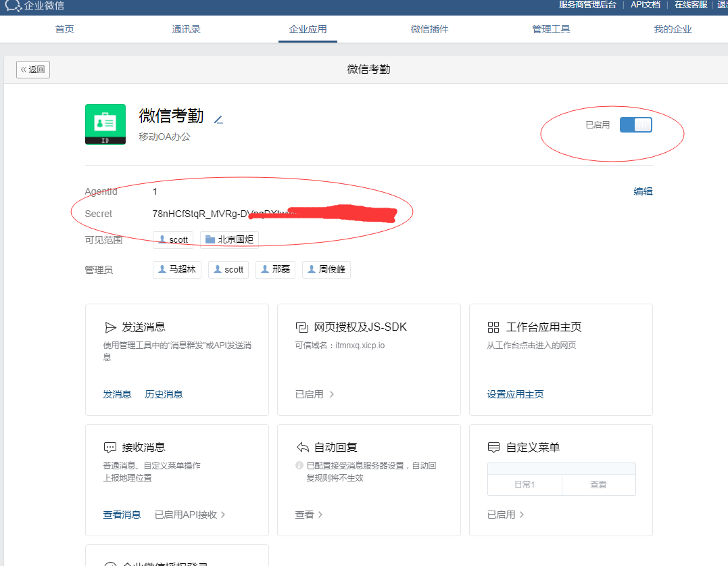The height and width of the screenshot is (566, 728).
Task: Expand 查看 in 自动回复 card
Action: pos(309,515)
